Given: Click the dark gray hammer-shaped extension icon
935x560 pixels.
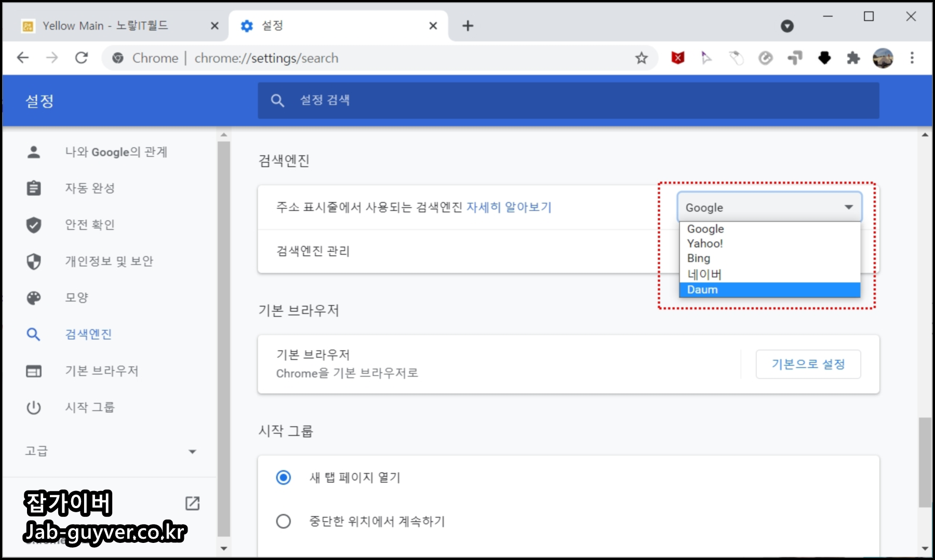Looking at the screenshot, I should (795, 58).
